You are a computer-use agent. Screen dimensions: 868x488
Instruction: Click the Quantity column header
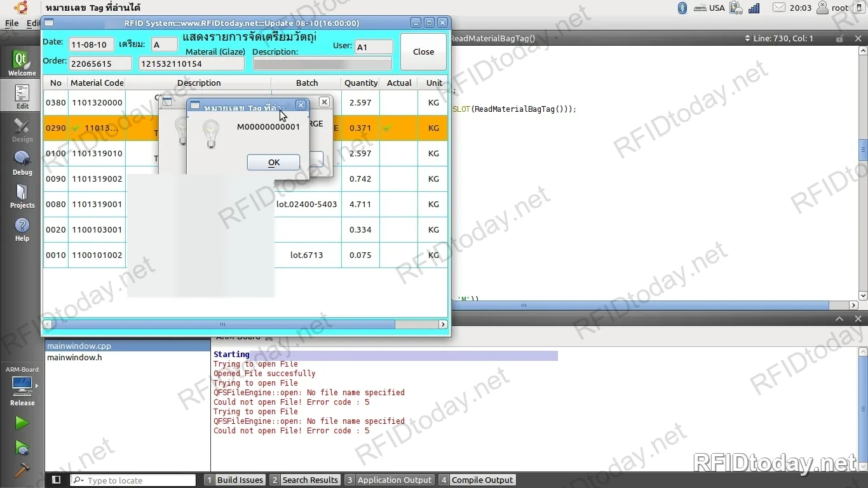pyautogui.click(x=361, y=83)
